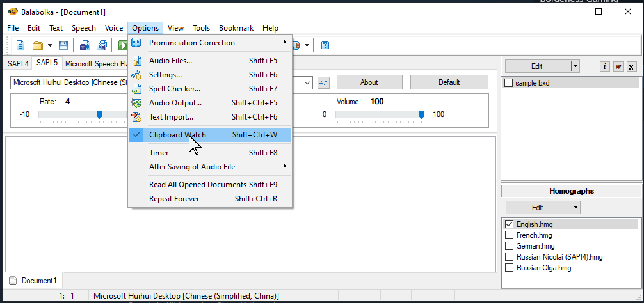The width and height of the screenshot is (644, 303).
Task: Choose Read All Opened Documents
Action: [x=210, y=185]
